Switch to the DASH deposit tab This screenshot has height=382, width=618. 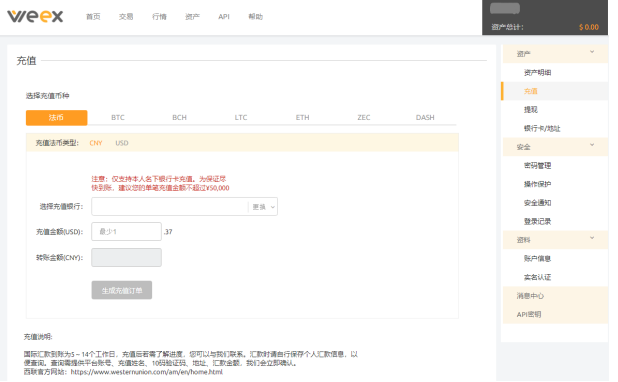click(425, 117)
